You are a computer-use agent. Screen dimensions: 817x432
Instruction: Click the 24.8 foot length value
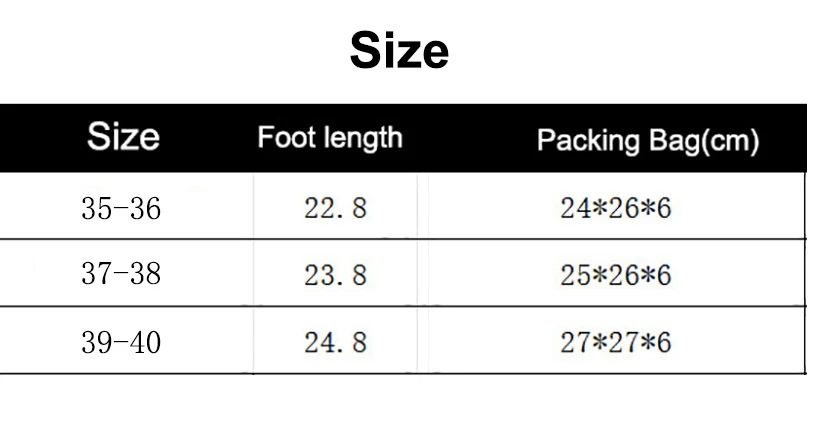pos(336,343)
